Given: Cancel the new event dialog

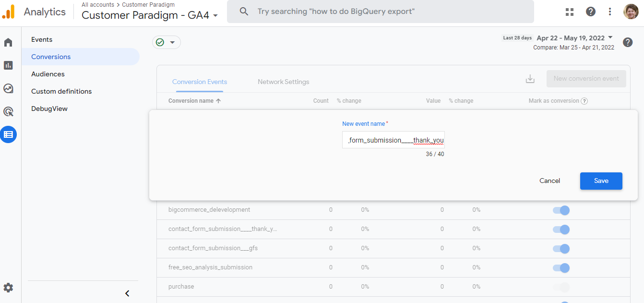Looking at the screenshot, I should pos(549,181).
